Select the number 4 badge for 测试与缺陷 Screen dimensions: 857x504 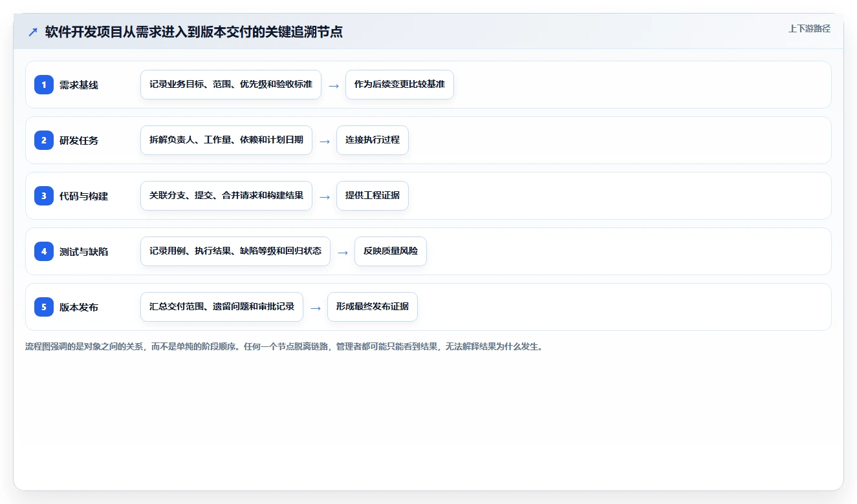[x=44, y=251]
